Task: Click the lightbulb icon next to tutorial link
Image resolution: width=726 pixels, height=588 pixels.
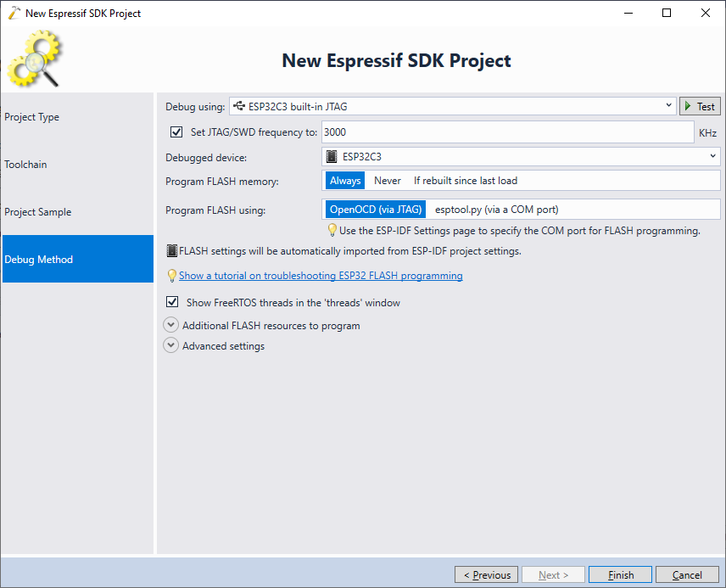Action: coord(172,276)
